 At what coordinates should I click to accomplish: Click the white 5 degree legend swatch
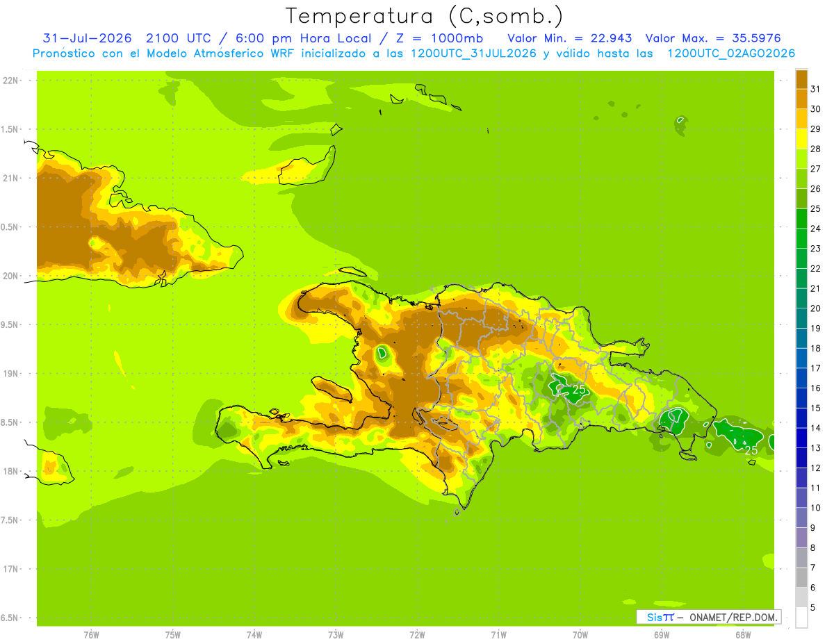(801, 618)
